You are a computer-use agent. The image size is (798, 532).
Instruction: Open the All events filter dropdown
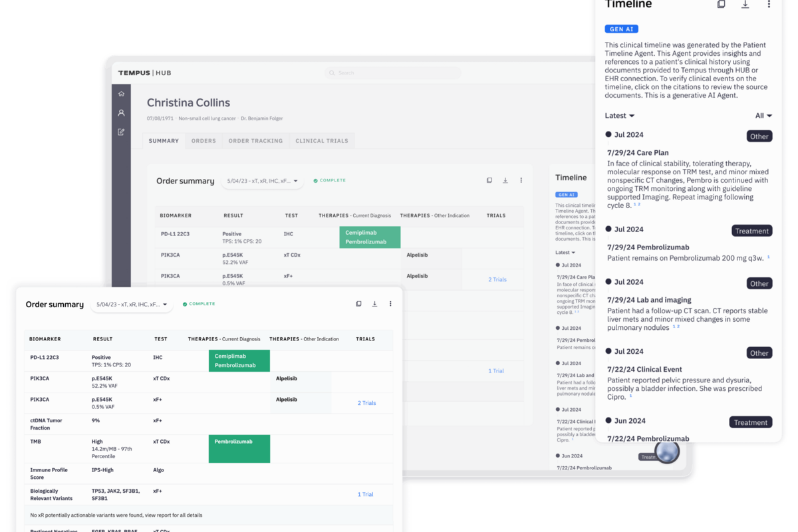[x=763, y=115]
